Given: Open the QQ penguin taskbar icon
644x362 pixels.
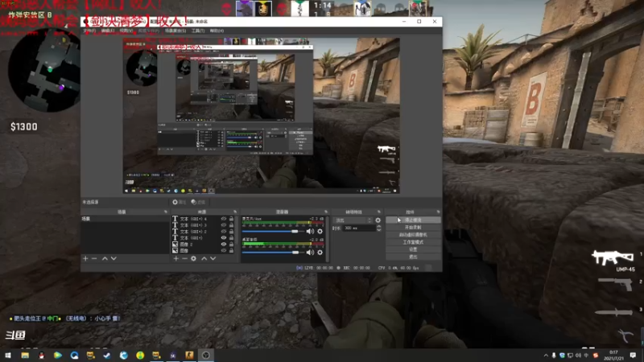Looking at the screenshot, I should click(42, 355).
